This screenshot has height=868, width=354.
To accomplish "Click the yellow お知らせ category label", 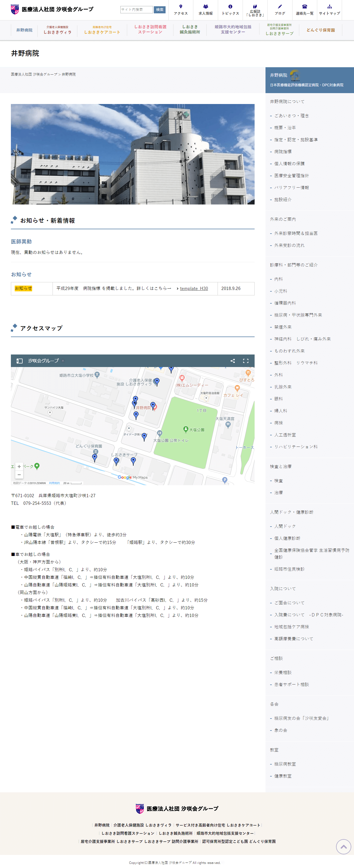I will (x=23, y=288).
